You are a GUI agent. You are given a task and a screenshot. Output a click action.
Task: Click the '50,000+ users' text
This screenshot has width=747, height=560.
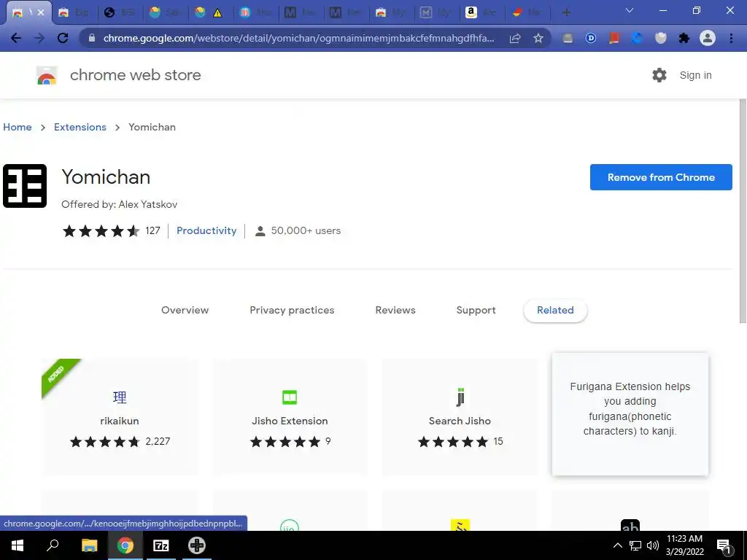(306, 230)
